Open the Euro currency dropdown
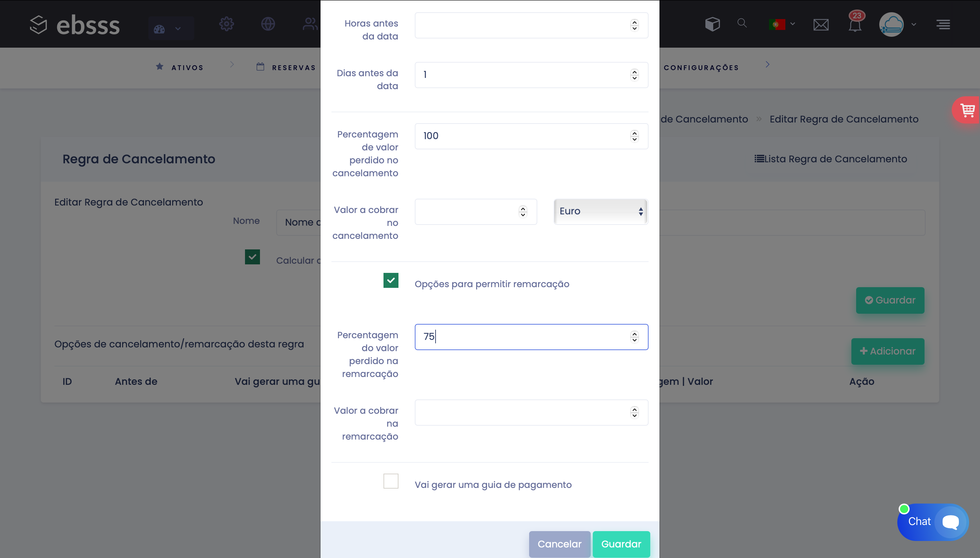This screenshot has width=980, height=558. tap(601, 212)
